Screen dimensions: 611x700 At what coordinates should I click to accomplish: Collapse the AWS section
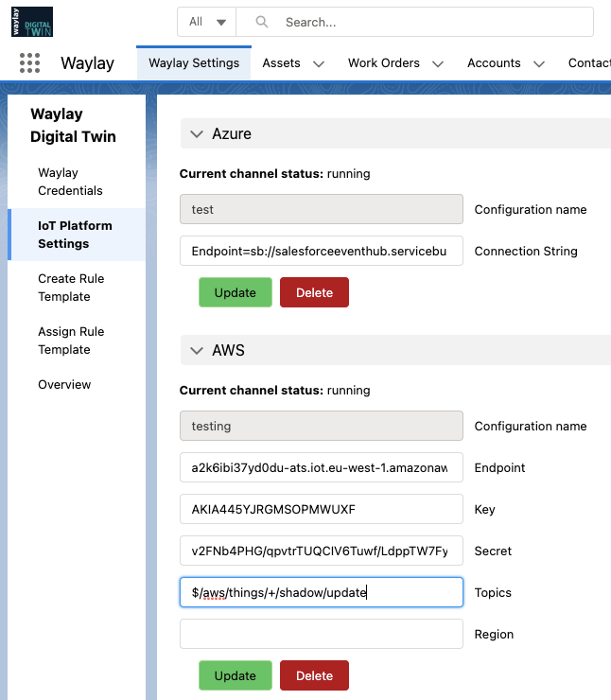pyautogui.click(x=197, y=350)
